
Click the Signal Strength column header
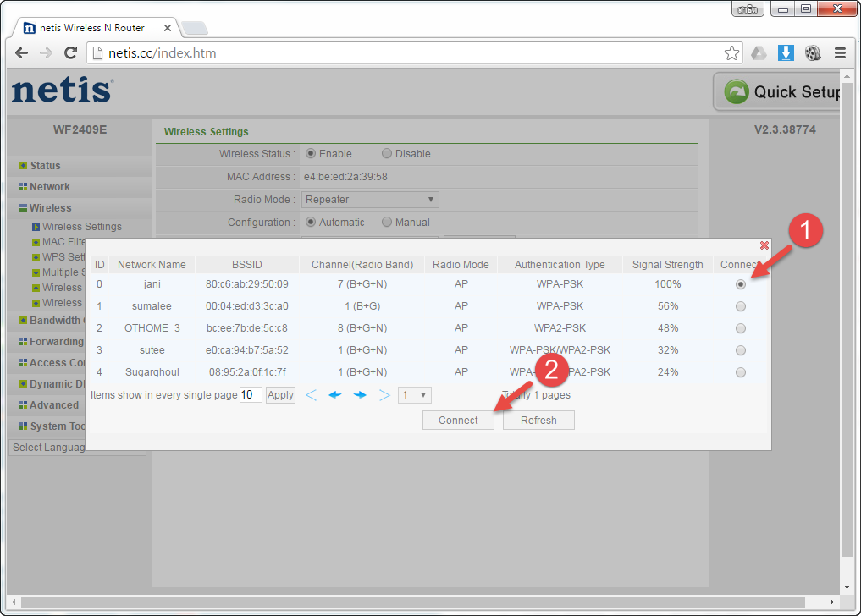(x=668, y=265)
